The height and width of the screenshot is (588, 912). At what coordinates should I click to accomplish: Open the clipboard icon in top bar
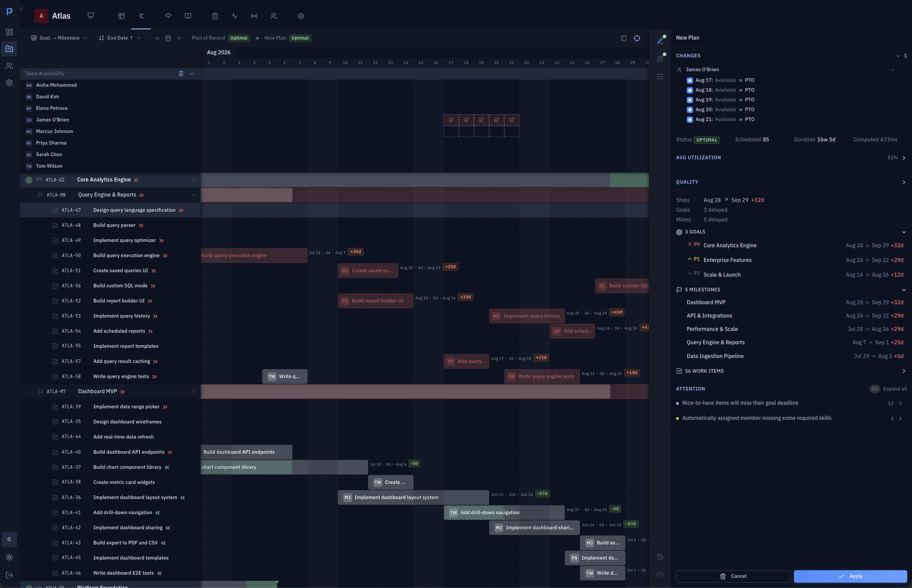pos(215,16)
